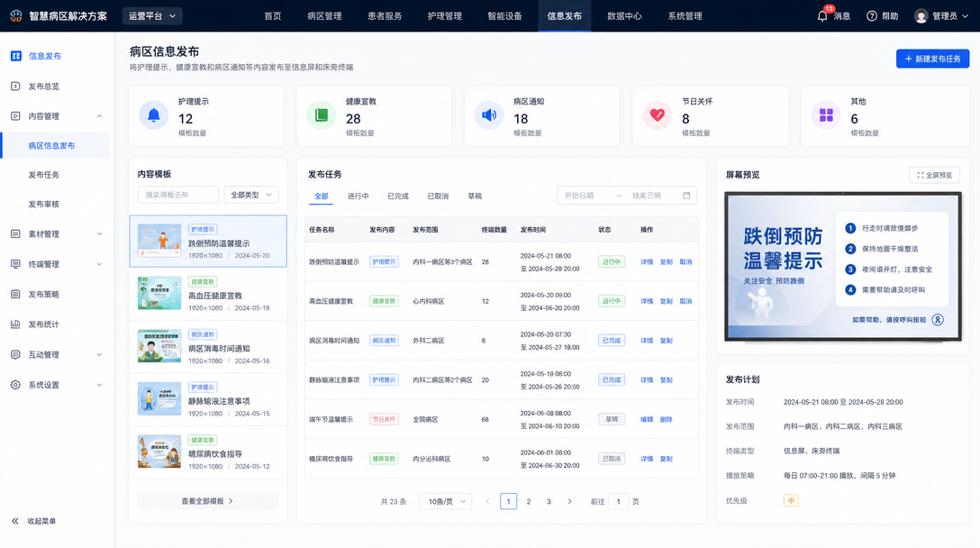Click the calendar icon in date range
The width and height of the screenshot is (980, 548).
pyautogui.click(x=686, y=196)
